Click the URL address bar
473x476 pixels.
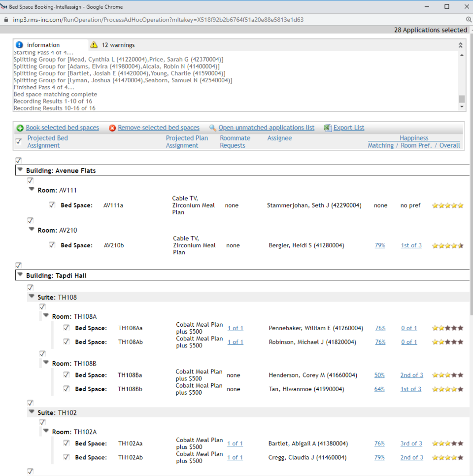[x=158, y=20]
